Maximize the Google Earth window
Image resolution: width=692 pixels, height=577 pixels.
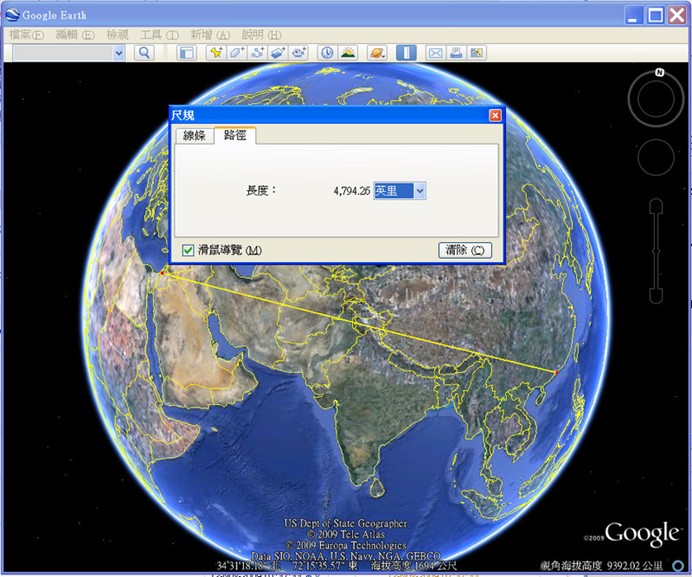point(655,15)
